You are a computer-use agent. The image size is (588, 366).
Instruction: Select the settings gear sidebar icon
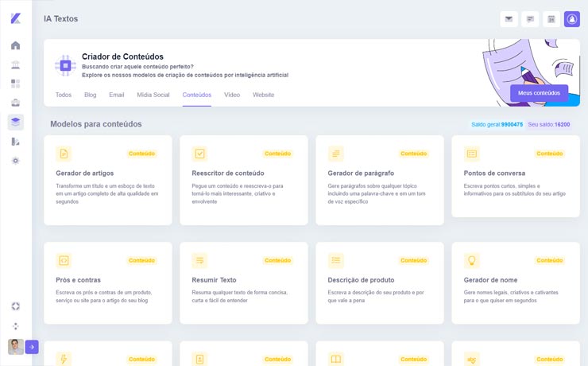click(16, 160)
